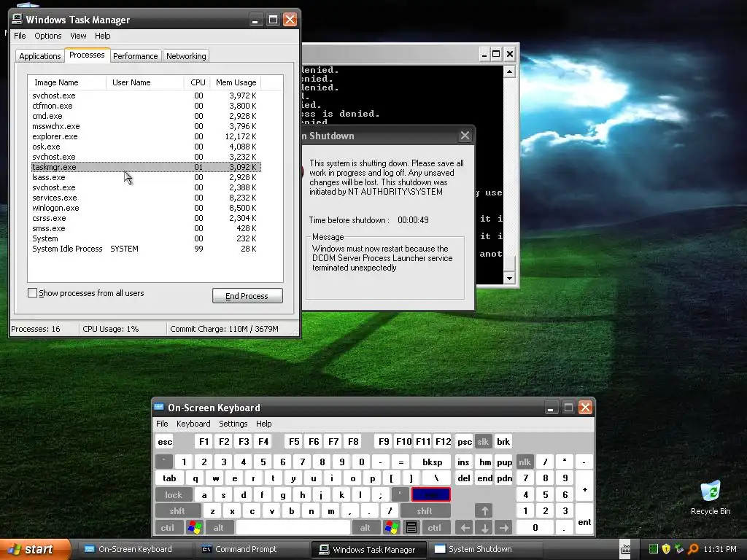Switch to the Applications tab
This screenshot has width=747, height=560.
40,55
